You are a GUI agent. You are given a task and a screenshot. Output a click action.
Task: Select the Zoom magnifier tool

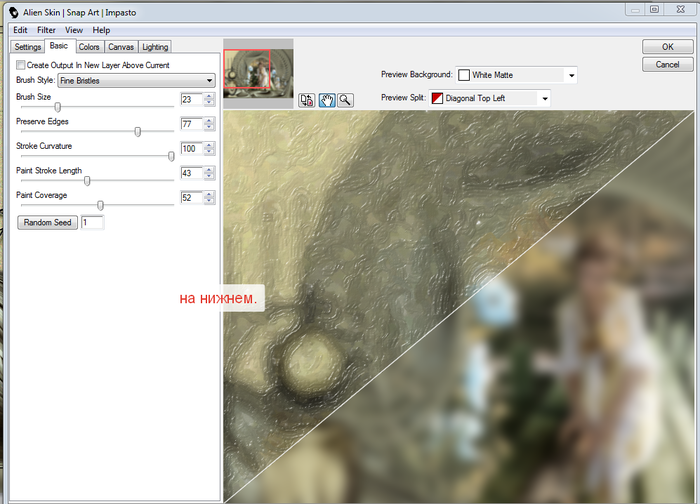(x=345, y=100)
